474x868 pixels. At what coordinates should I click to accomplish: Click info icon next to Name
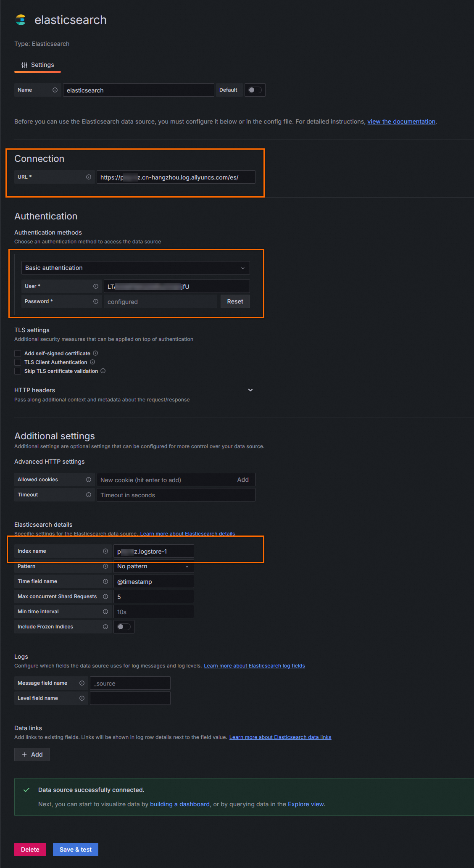[55, 90]
